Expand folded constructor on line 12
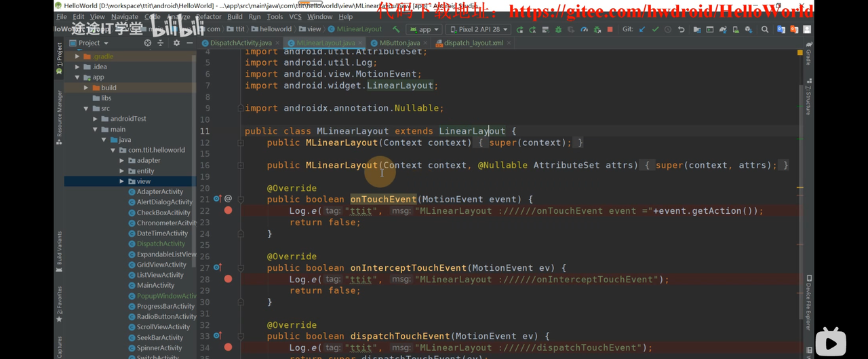 [x=241, y=143]
